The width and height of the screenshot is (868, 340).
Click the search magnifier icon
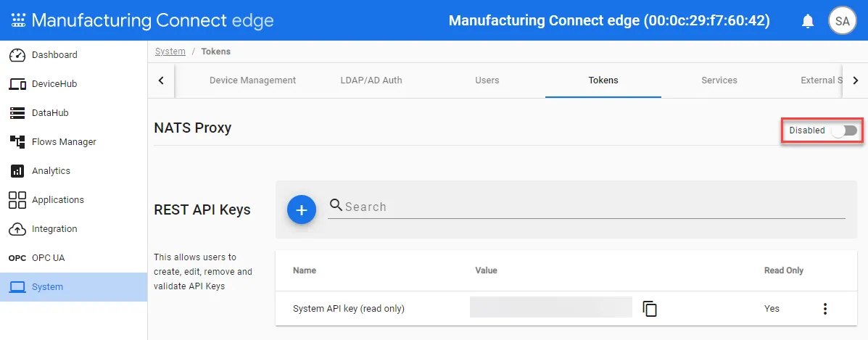[336, 205]
